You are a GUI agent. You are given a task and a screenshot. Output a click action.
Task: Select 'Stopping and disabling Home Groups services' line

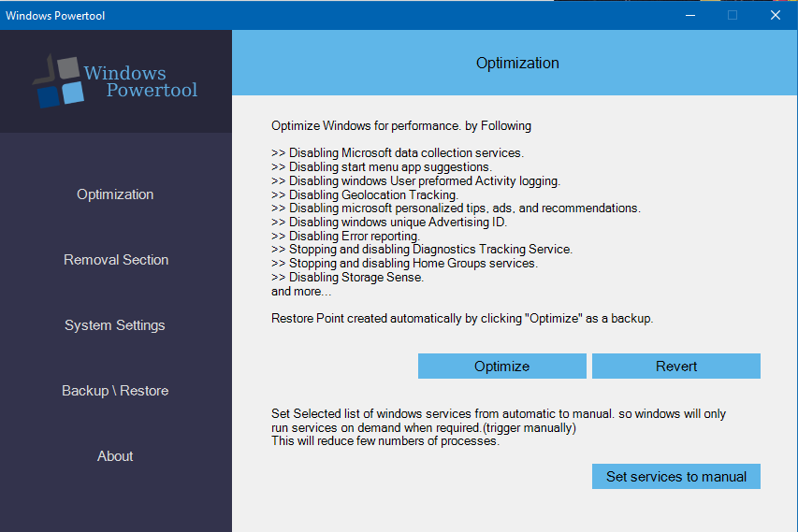[x=404, y=264]
